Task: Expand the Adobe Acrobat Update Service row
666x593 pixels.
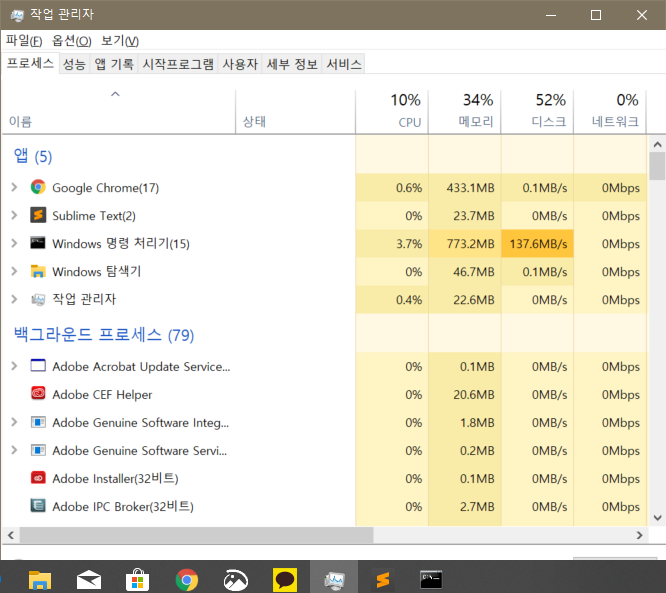Action: click(x=14, y=366)
